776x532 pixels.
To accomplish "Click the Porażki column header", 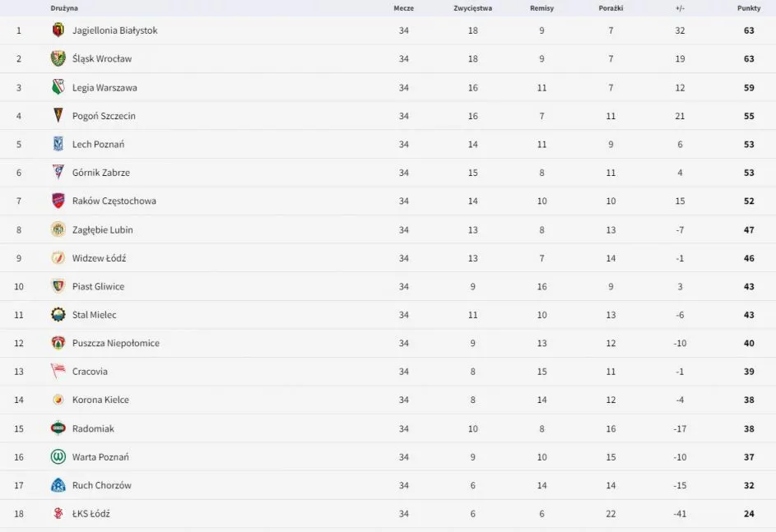I will [611, 8].
